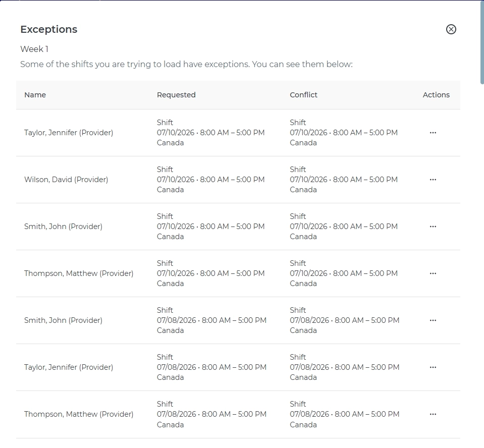Open actions menu for Thompson, Matthew 07/08/2026 row

(433, 414)
